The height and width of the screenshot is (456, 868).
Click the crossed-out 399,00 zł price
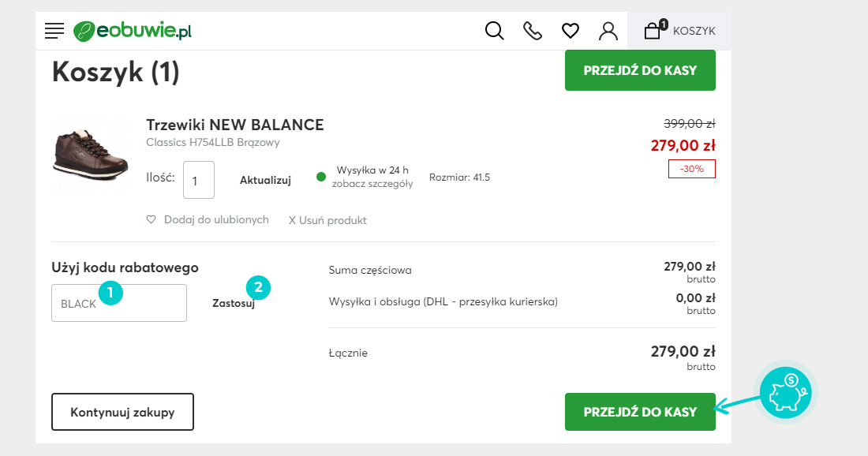coord(689,123)
